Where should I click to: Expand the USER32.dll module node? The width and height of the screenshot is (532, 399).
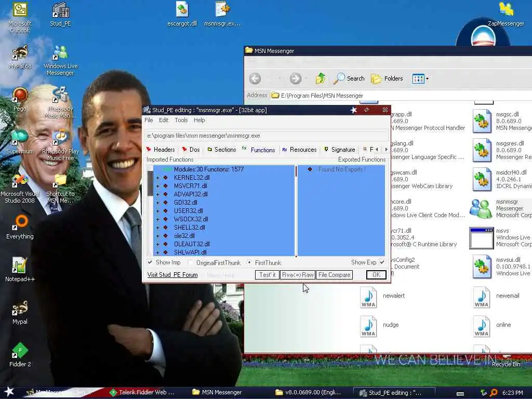click(x=157, y=211)
